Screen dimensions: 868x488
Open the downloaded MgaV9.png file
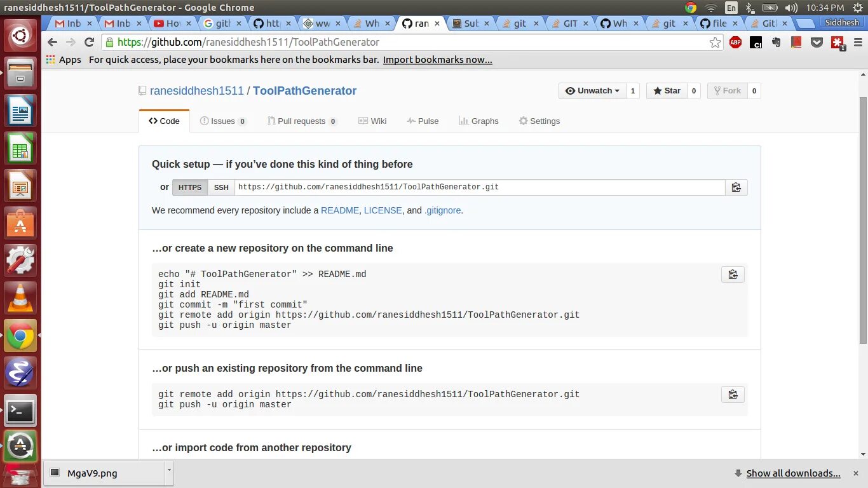pyautogui.click(x=104, y=473)
